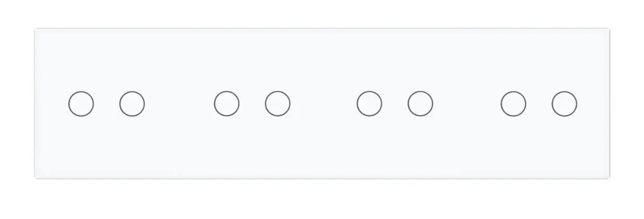The width and height of the screenshot is (644, 219).
Task: Toggle the third circular touch button
Action: (226, 104)
